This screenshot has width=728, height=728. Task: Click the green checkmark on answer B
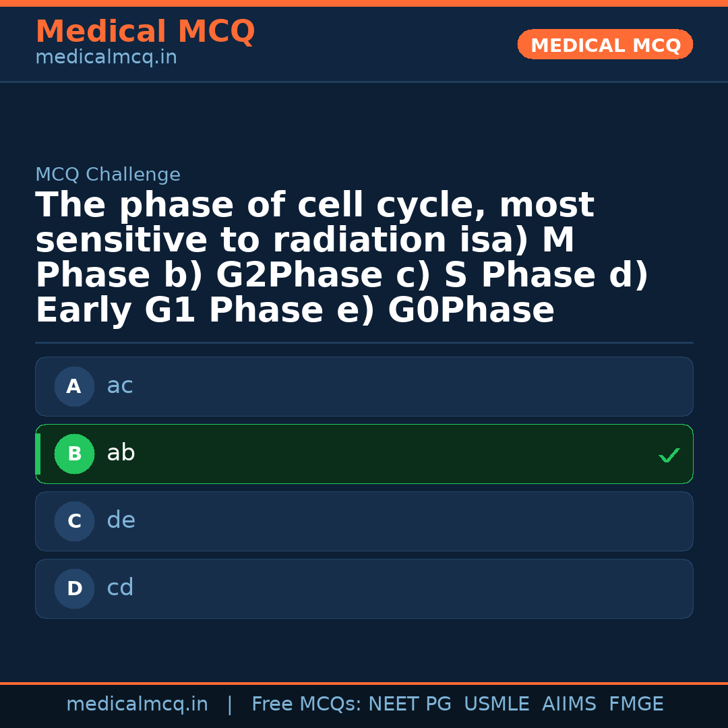click(x=669, y=455)
